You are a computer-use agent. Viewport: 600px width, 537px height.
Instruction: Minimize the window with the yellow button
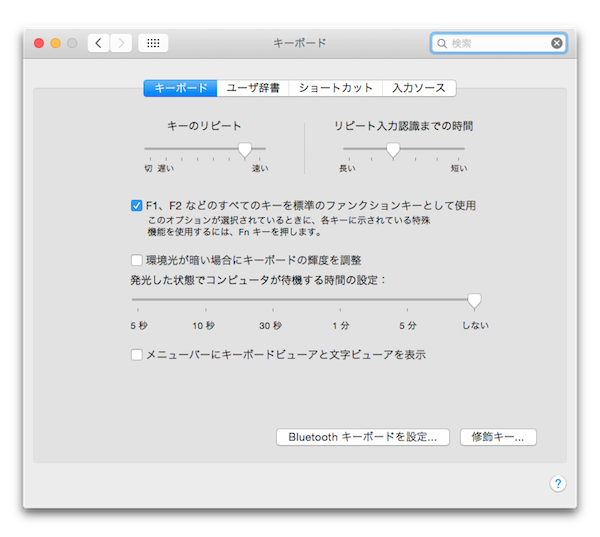55,43
